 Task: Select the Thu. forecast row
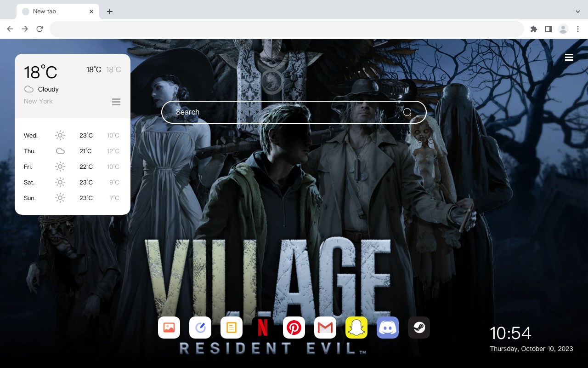point(72,151)
